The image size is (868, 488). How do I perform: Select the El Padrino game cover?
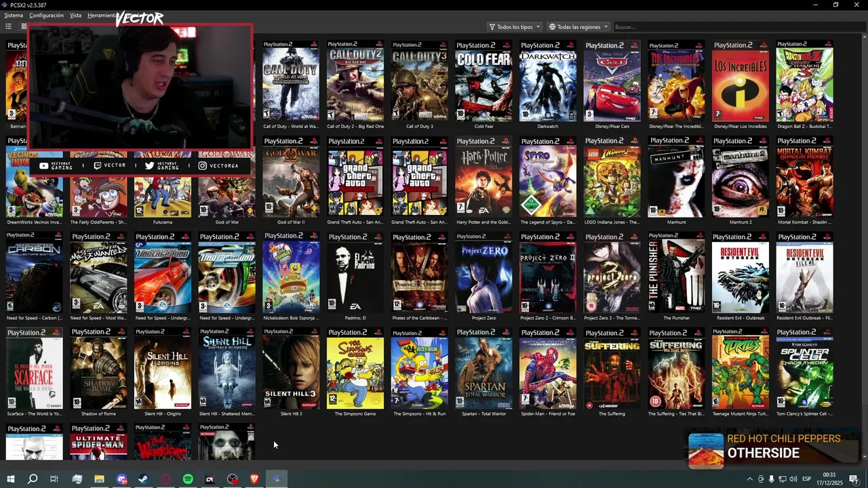coord(355,273)
